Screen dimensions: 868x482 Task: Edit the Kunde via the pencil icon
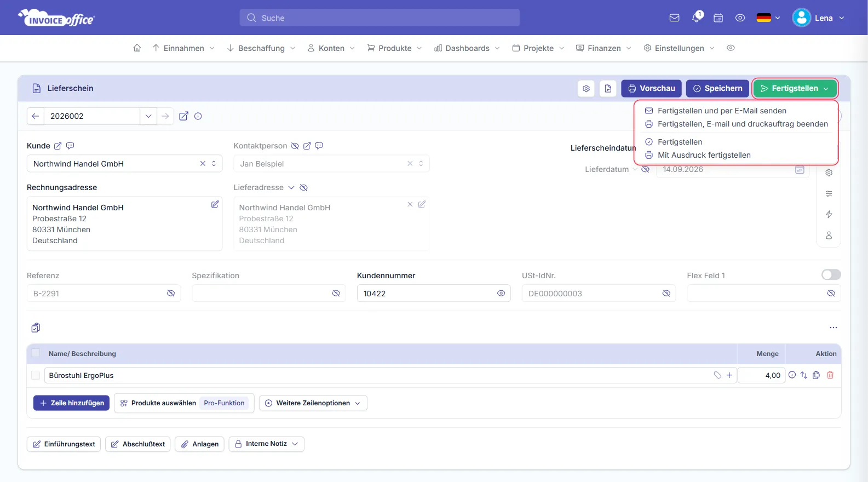(x=58, y=146)
